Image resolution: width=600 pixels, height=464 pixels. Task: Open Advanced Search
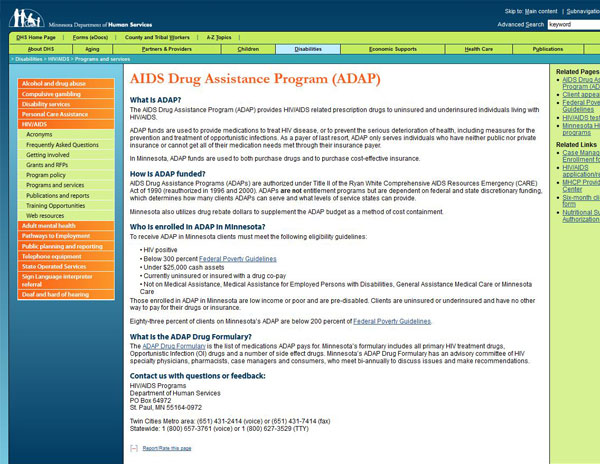[x=520, y=24]
